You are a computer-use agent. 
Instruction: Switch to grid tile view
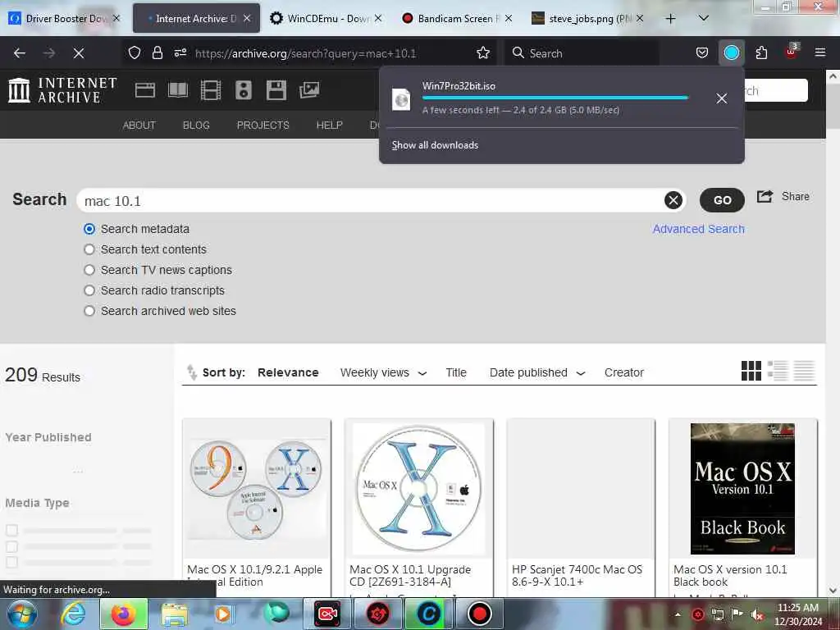751,371
